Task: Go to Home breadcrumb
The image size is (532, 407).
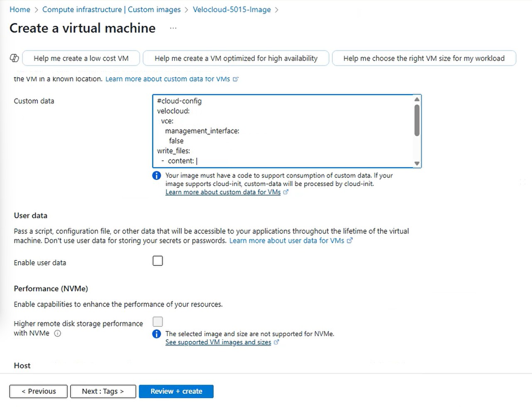Action: [20, 10]
